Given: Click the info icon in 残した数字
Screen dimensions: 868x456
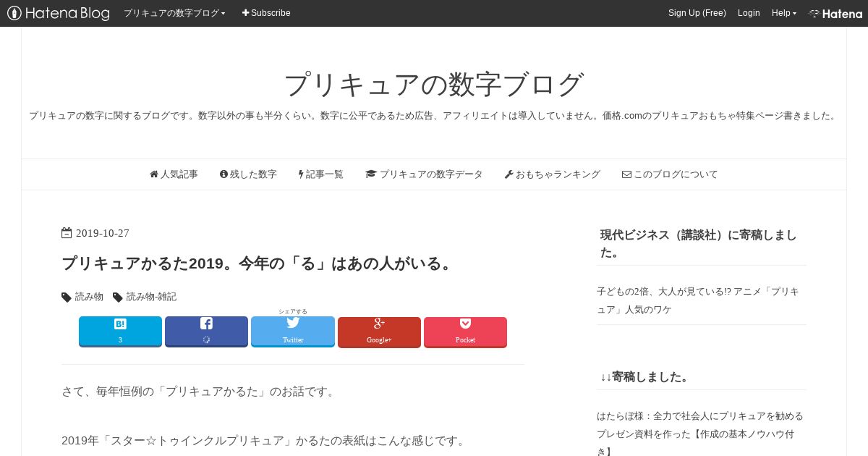Looking at the screenshot, I should click(224, 174).
